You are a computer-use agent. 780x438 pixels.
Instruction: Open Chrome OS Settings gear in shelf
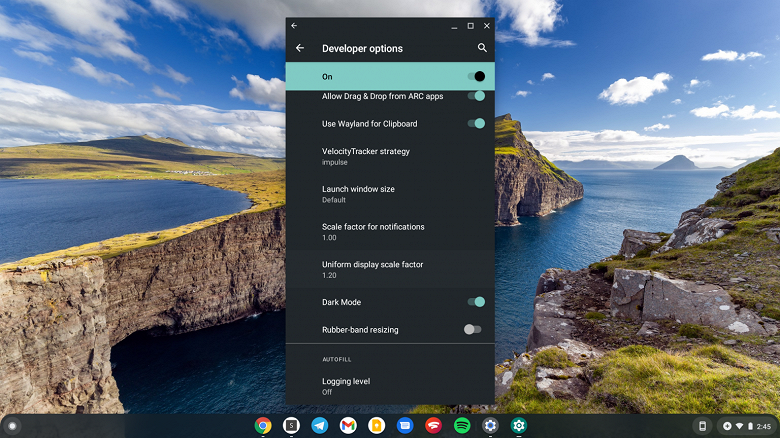[x=490, y=426]
